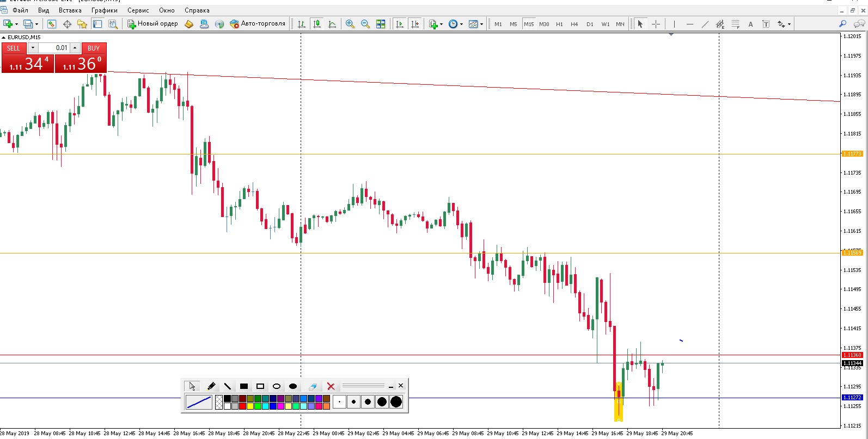Select the eraser in drawing palette
This screenshot has width=868, height=439.
tap(313, 386)
